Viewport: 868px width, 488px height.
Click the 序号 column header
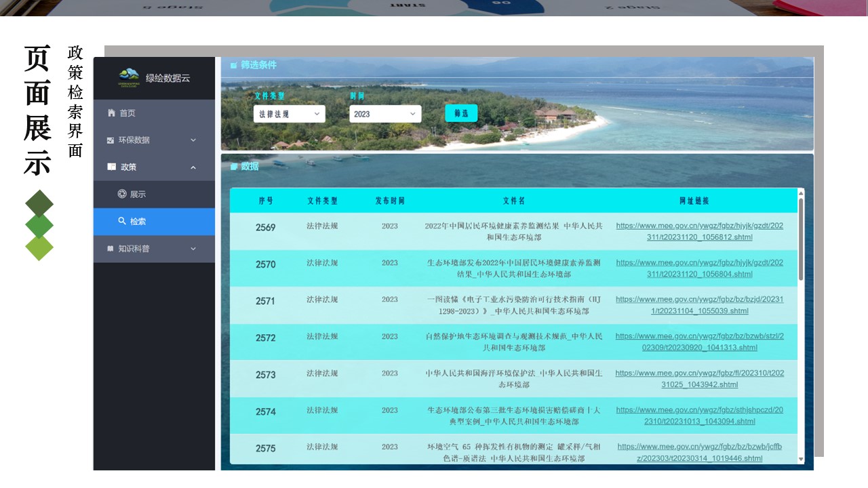click(x=266, y=201)
